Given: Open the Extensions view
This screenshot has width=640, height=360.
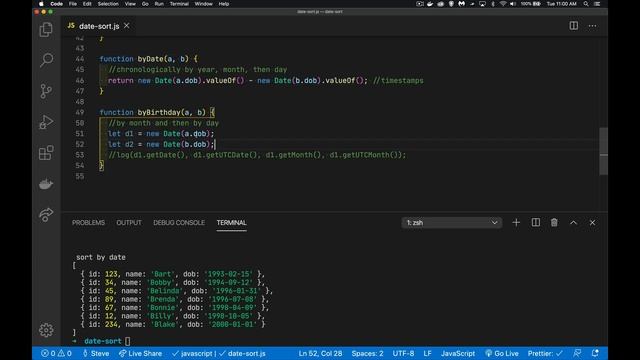Looking at the screenshot, I should (46, 153).
